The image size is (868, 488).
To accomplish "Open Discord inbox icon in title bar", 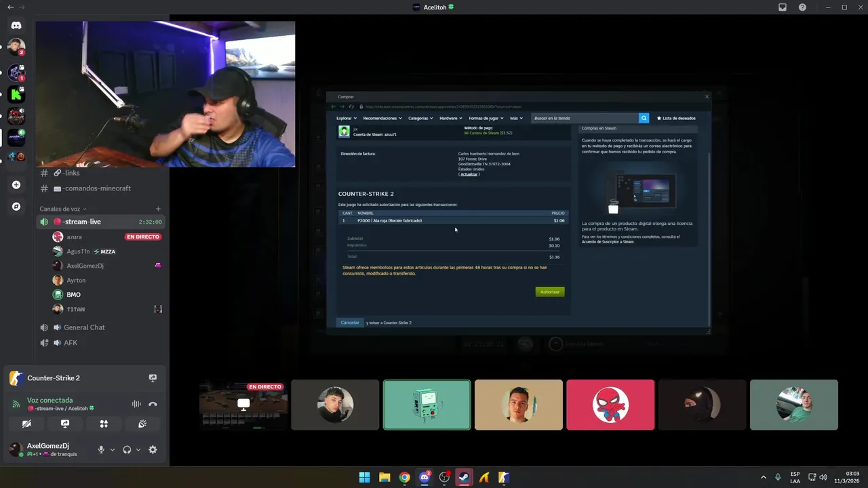I will [783, 7].
